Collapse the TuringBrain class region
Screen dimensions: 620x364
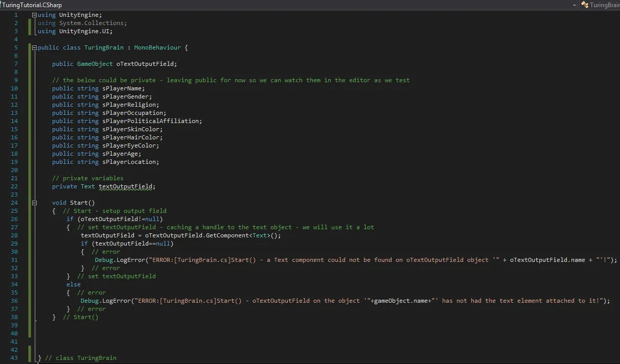tap(35, 47)
